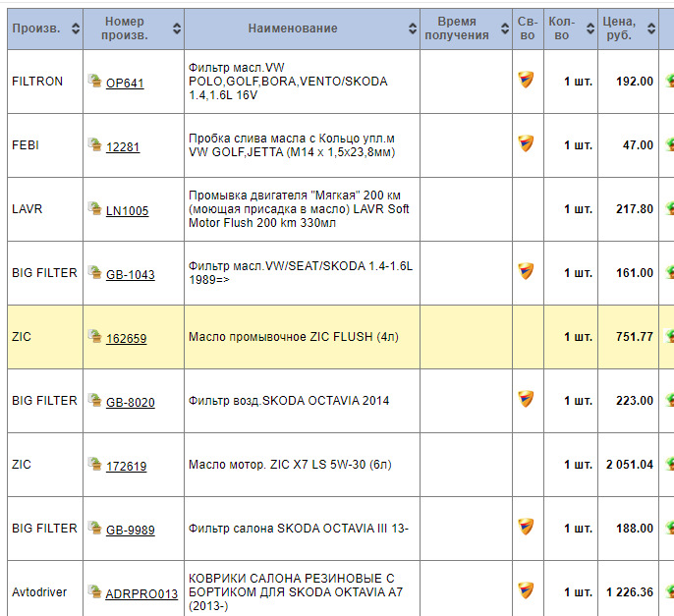Sort table by Произв. column arrows
Viewport: 674px width, 616px height.
76,28
